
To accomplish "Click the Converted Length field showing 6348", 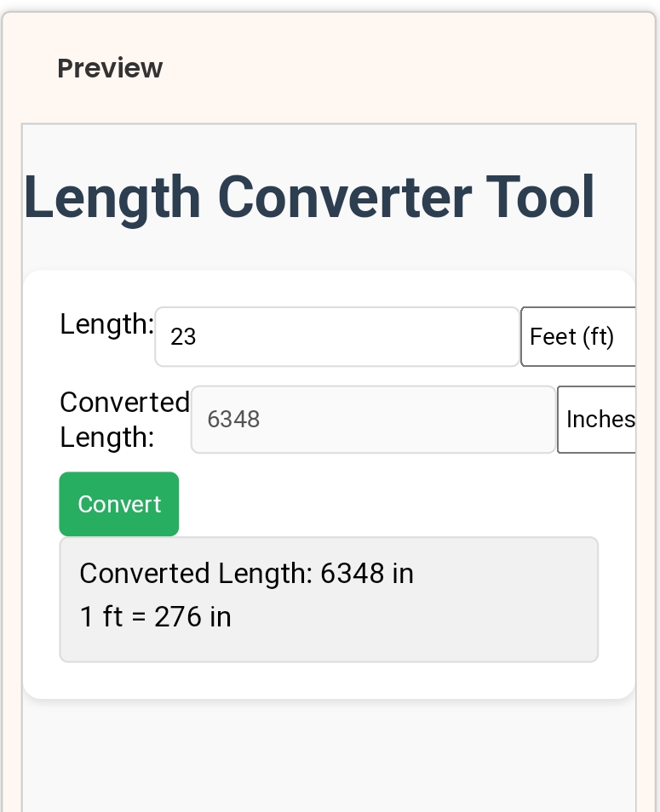I will 374,420.
